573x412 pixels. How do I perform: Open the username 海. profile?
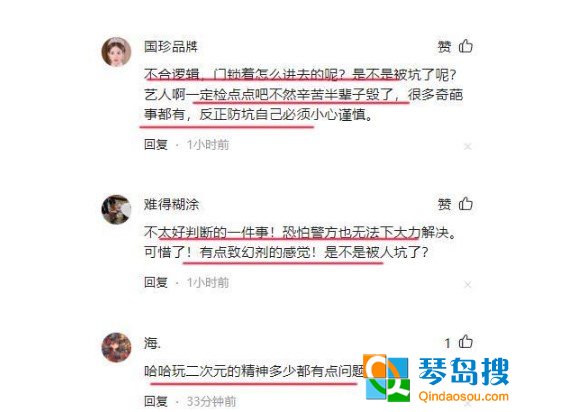tap(152, 343)
